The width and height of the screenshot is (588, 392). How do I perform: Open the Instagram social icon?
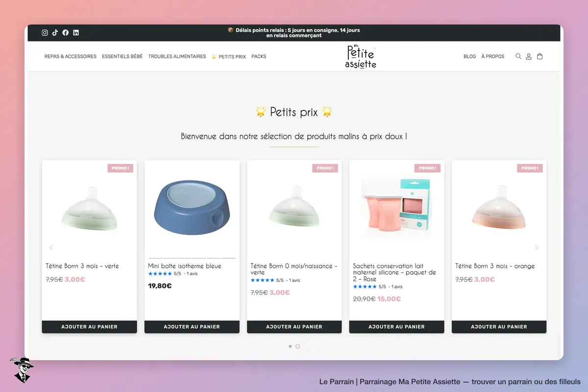[45, 33]
